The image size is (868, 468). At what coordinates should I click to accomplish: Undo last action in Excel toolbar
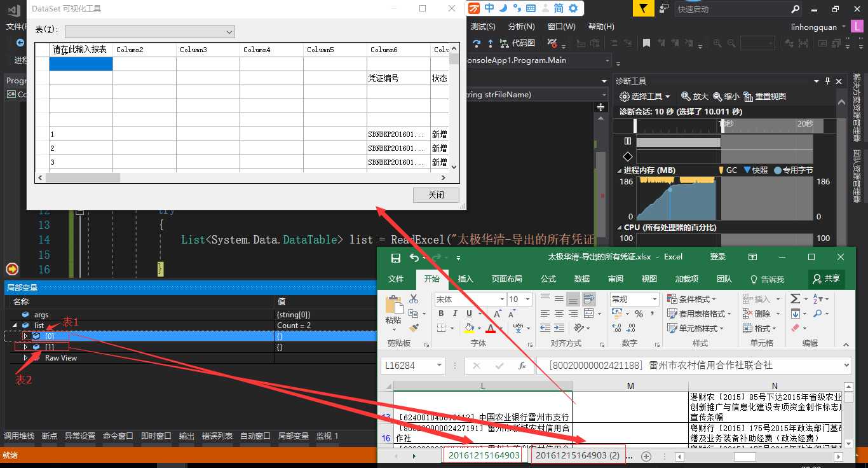point(414,258)
